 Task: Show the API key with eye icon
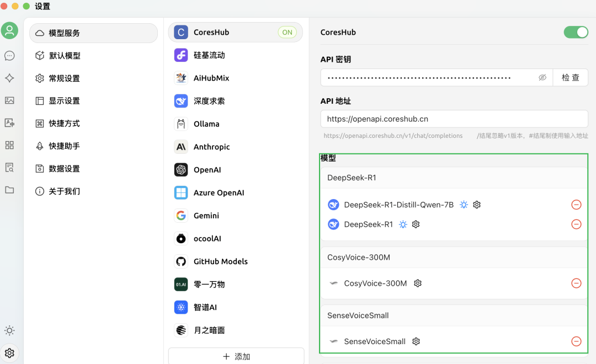(x=542, y=78)
